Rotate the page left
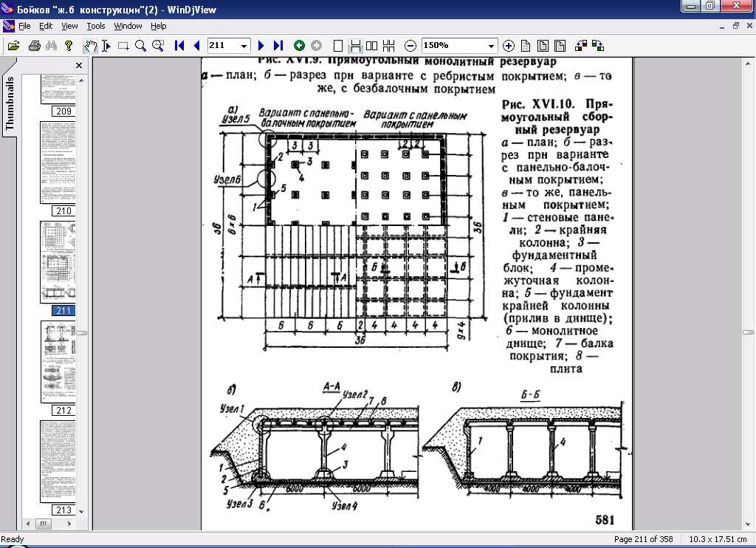This screenshot has height=548, width=756. (x=581, y=46)
